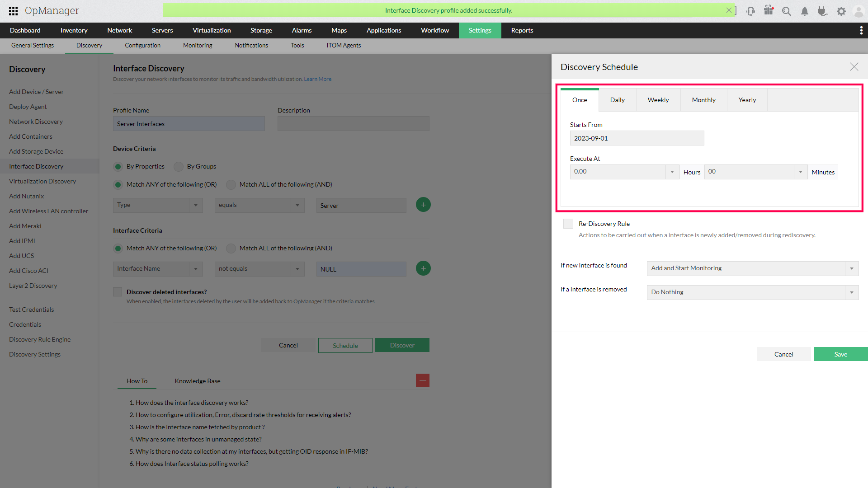Save the discovery schedule
Image resolution: width=868 pixels, height=488 pixels.
point(840,354)
